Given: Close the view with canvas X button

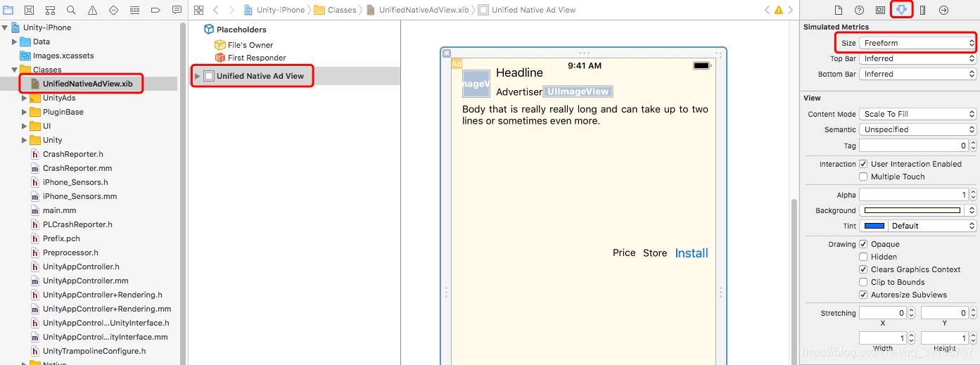Looking at the screenshot, I should click(x=446, y=53).
